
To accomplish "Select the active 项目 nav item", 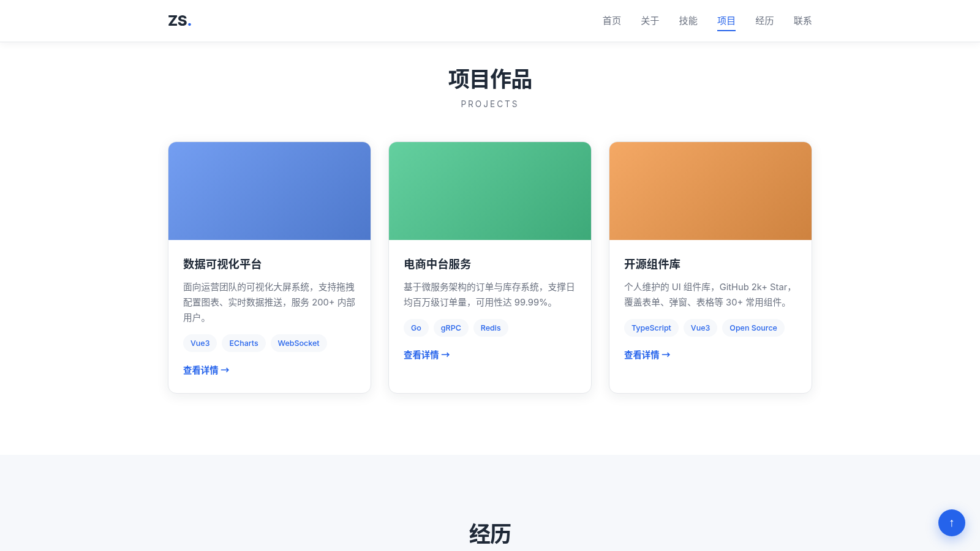I will coord(726,21).
